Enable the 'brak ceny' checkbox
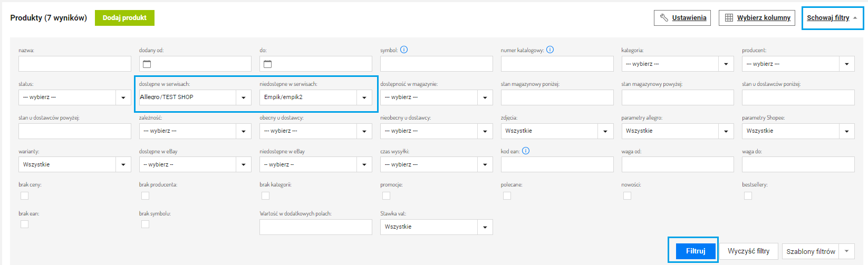 pyautogui.click(x=24, y=195)
